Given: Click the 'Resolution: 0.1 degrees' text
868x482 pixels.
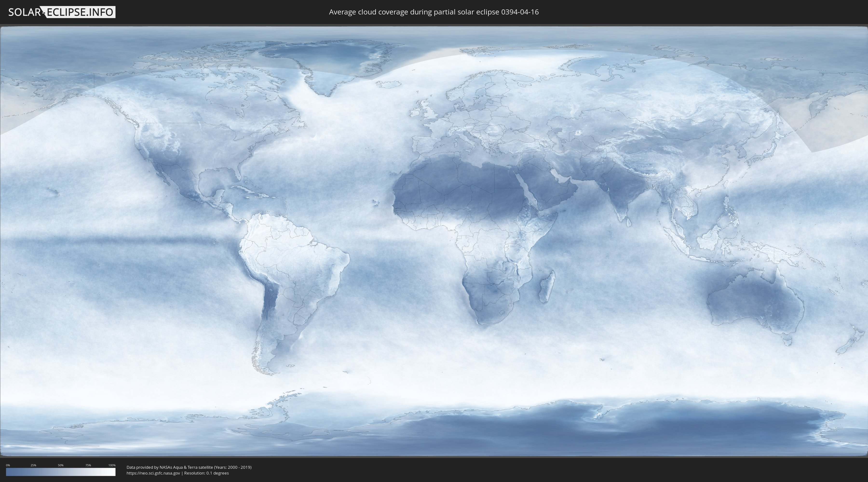Looking at the screenshot, I should click(x=206, y=473).
